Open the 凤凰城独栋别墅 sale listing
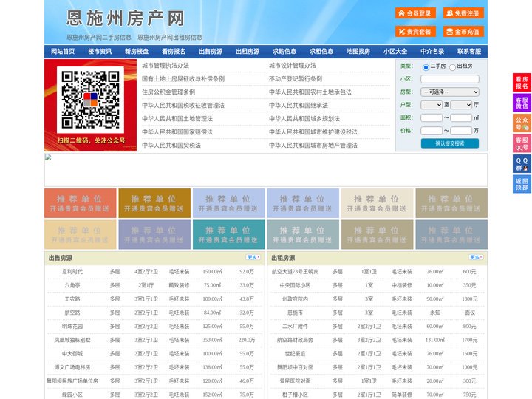The image size is (532, 399). (72, 340)
